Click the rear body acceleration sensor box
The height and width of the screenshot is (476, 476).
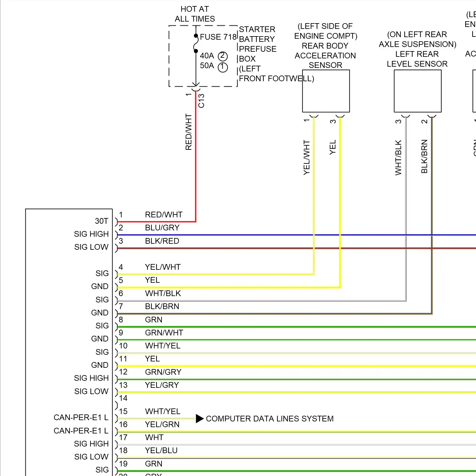click(326, 91)
